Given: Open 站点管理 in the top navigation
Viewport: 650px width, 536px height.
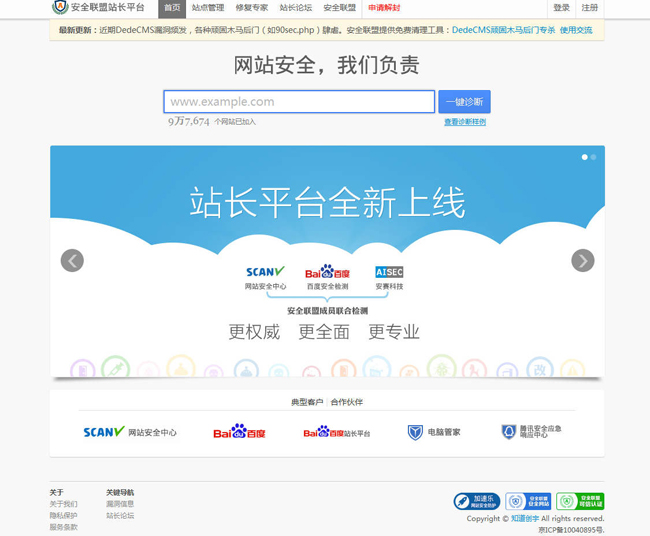Looking at the screenshot, I should [208, 8].
